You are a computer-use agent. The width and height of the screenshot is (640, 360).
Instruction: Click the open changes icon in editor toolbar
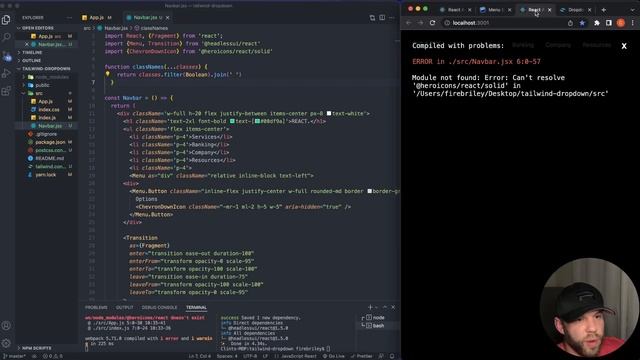tap(372, 18)
